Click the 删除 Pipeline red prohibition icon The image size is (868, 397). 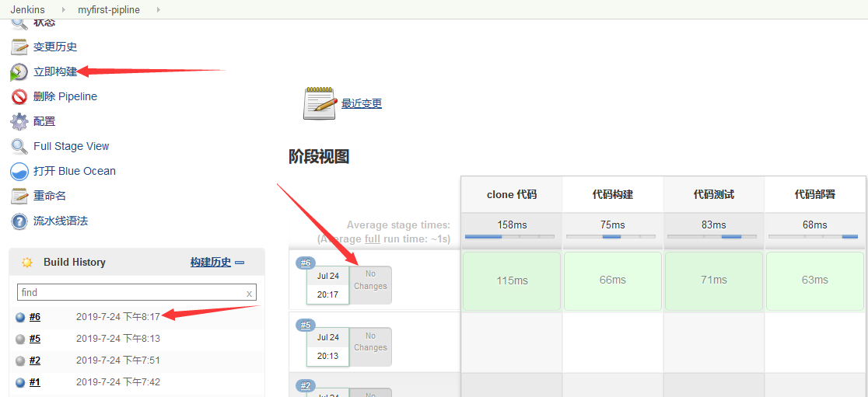point(19,97)
